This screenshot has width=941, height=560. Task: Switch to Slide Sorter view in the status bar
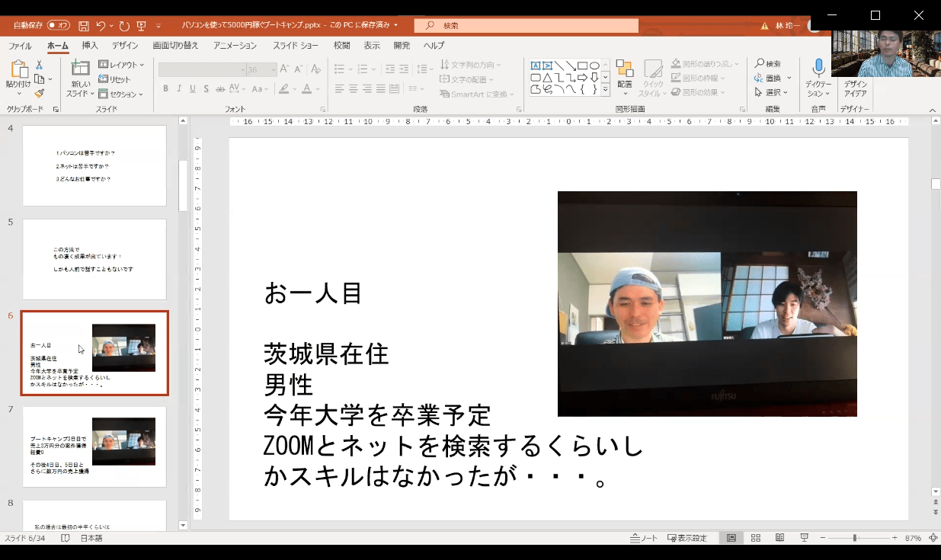[755, 538]
